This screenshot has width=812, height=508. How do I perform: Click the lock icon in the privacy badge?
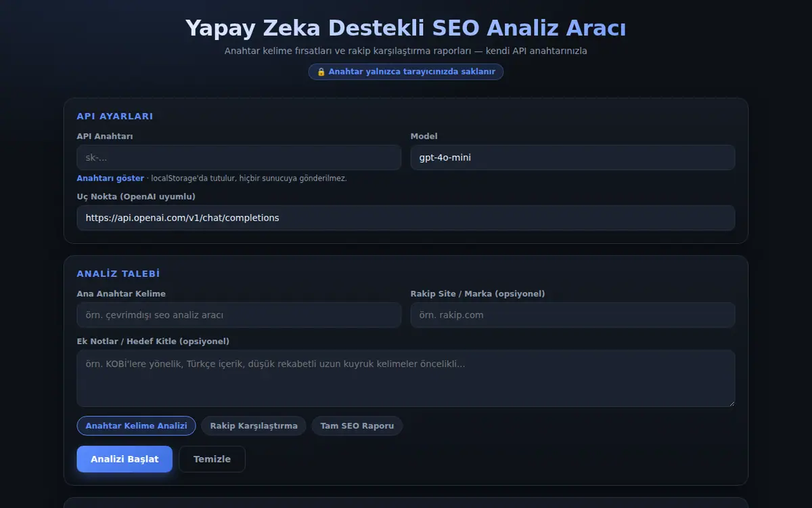click(x=321, y=72)
